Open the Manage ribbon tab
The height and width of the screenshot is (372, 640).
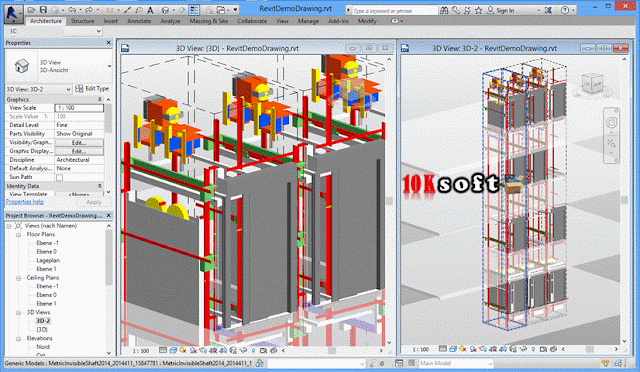tap(308, 21)
